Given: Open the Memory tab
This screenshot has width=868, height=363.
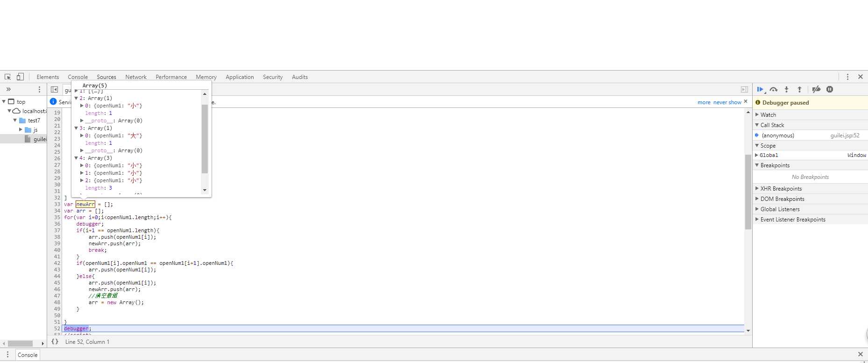Looking at the screenshot, I should (x=206, y=77).
